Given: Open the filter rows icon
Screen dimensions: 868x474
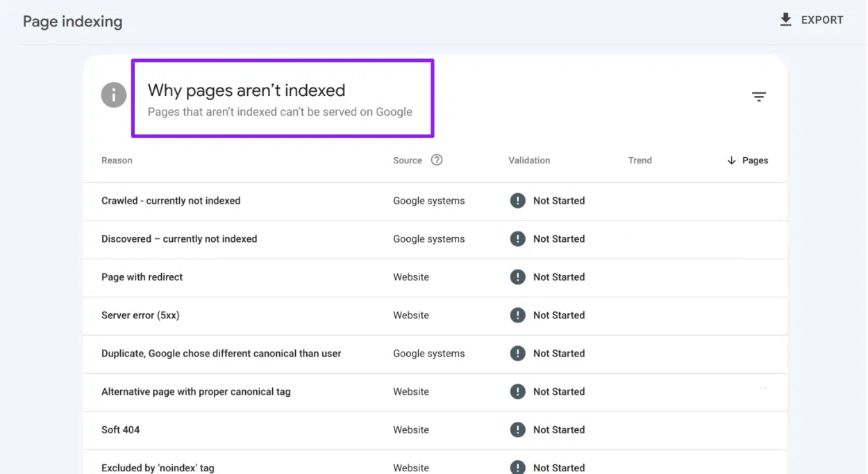Looking at the screenshot, I should 759,97.
